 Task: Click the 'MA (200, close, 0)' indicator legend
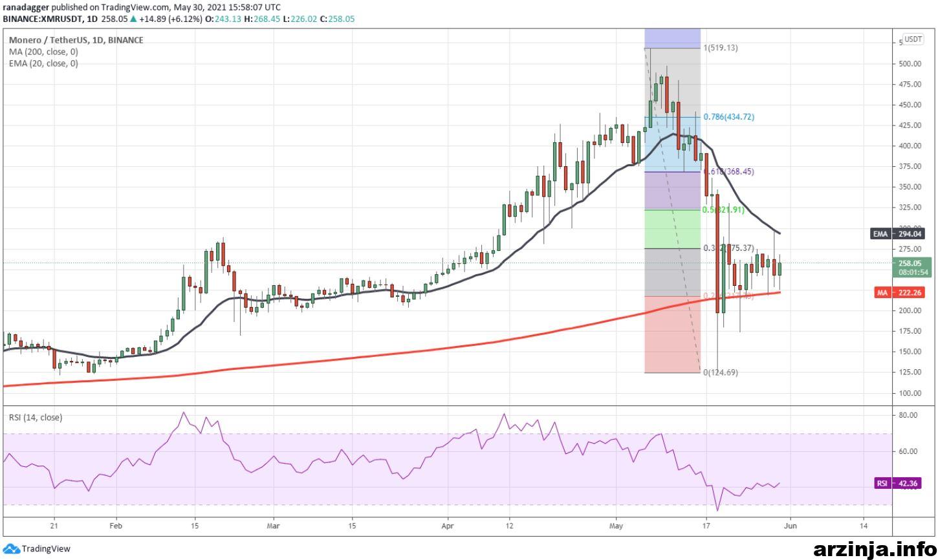click(43, 52)
